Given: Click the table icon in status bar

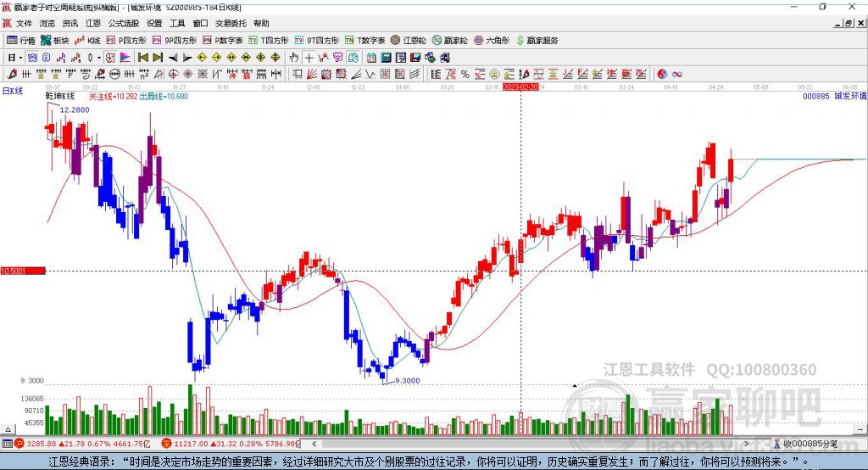Looking at the screenshot, I should (7, 444).
